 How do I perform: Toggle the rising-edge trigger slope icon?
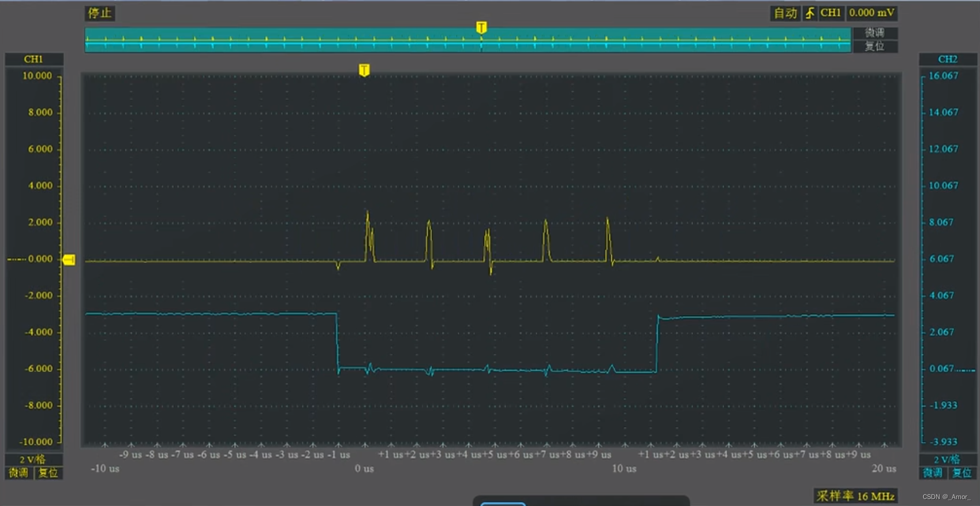(810, 13)
